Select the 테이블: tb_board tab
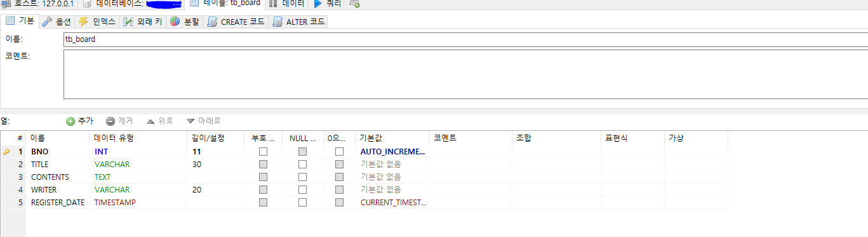The height and width of the screenshot is (237, 868). (225, 4)
